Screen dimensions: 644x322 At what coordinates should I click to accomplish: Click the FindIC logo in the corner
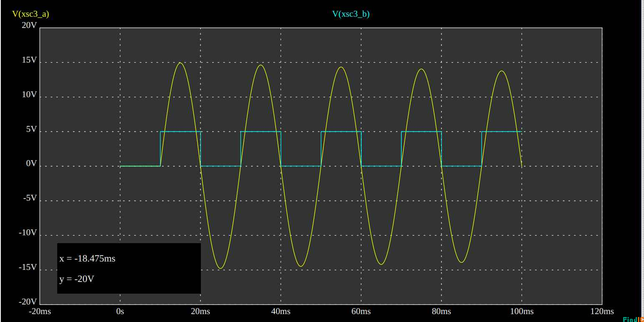[x=633, y=319]
